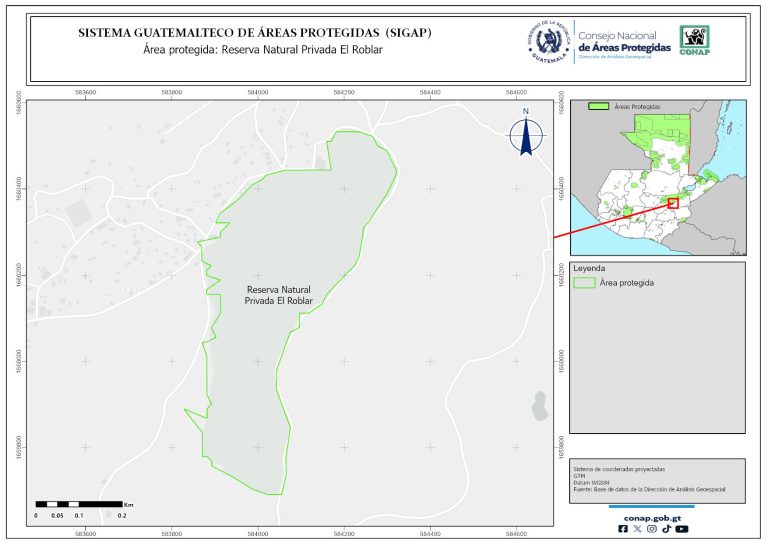The height and width of the screenshot is (543, 768).
Task: Click the red locator square on inset map
Action: (x=673, y=202)
